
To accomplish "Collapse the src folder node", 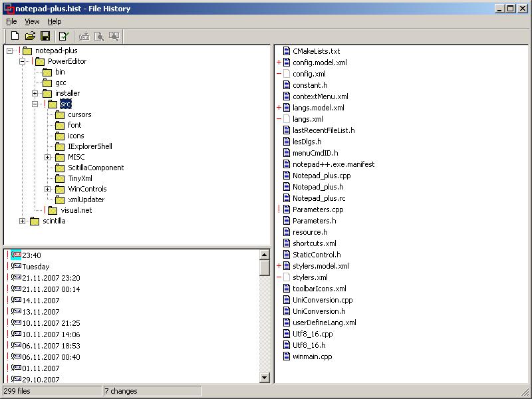I will 35,104.
